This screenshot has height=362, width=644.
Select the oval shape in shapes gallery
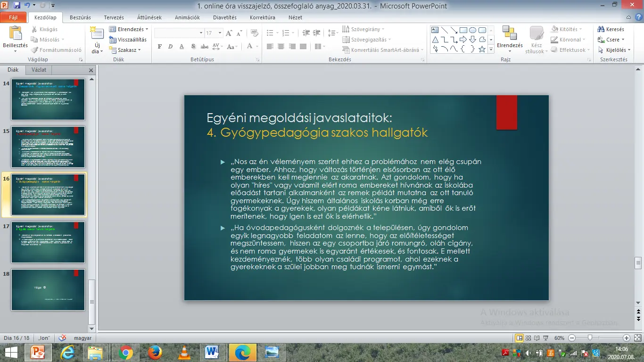click(472, 30)
